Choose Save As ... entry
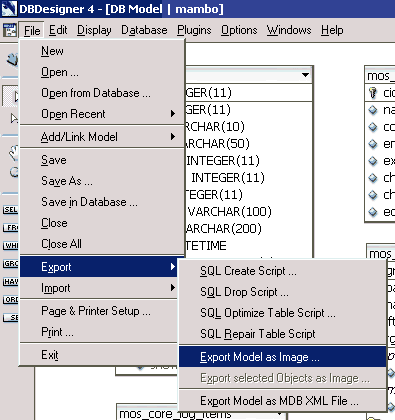This screenshot has width=395, height=420. tap(102, 181)
